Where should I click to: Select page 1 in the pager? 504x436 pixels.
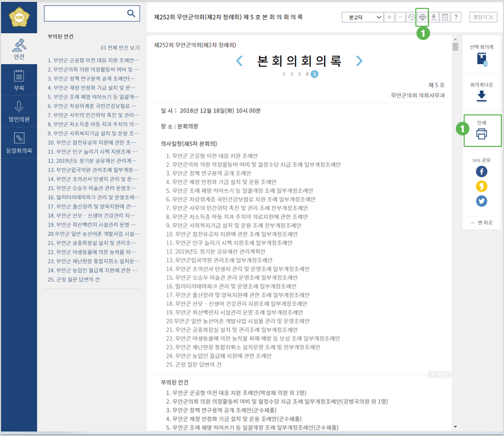pyautogui.click(x=284, y=75)
